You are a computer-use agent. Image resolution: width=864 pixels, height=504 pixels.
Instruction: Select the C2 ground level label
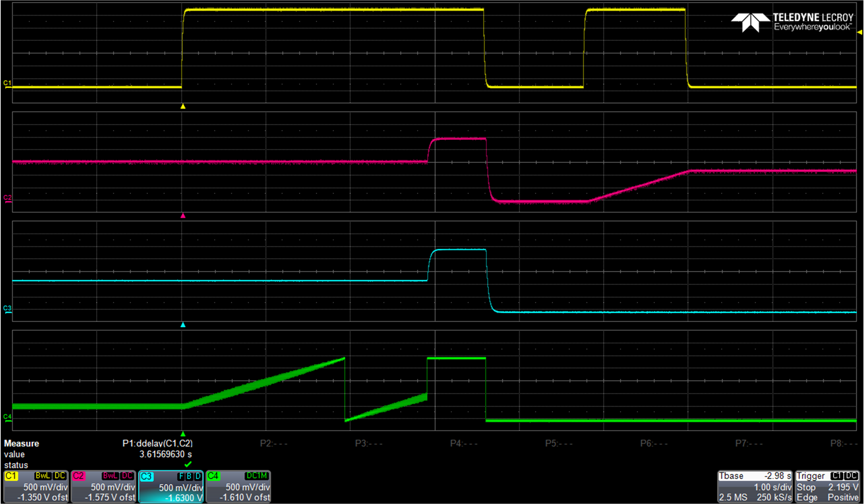[x=7, y=198]
